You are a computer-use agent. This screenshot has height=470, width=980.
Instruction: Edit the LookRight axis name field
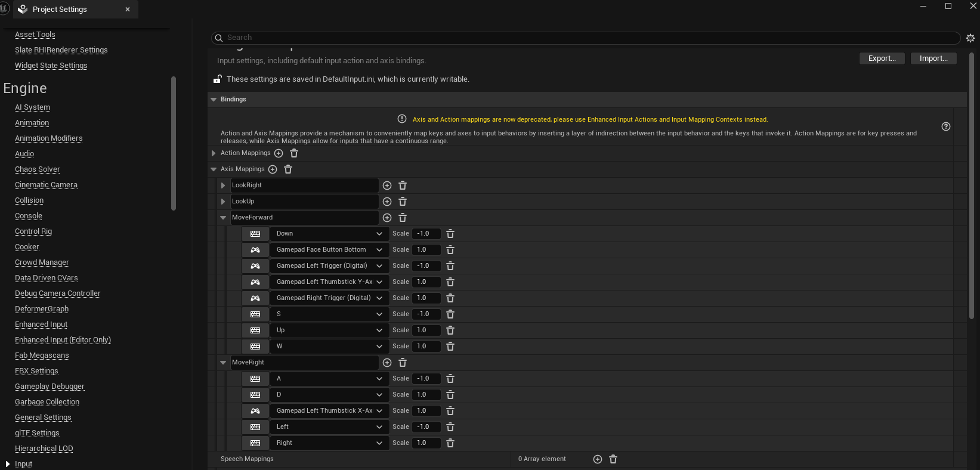click(x=304, y=185)
